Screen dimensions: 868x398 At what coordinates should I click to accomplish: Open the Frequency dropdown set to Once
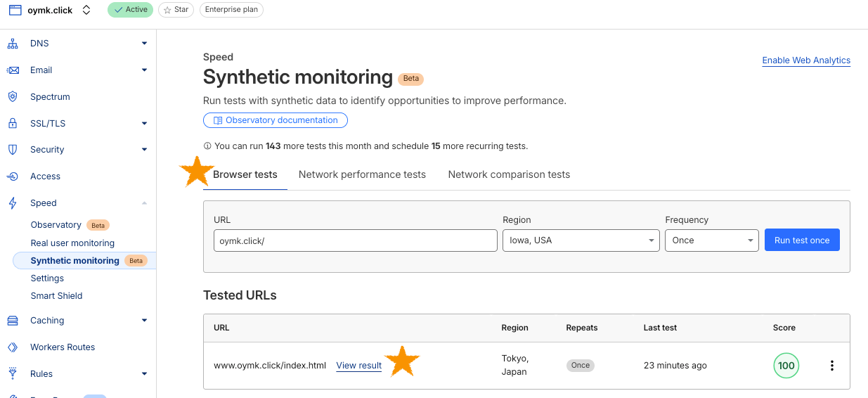pyautogui.click(x=711, y=240)
